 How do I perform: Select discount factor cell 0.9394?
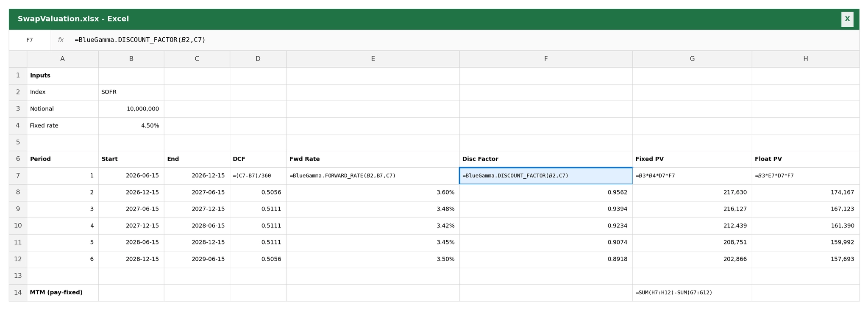546,209
